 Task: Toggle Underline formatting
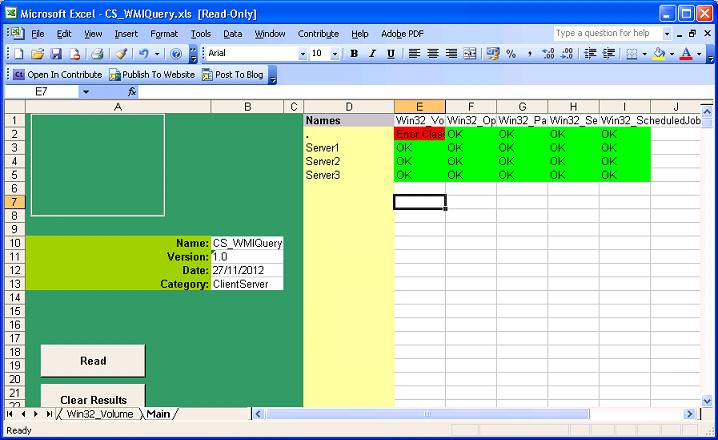[390, 54]
